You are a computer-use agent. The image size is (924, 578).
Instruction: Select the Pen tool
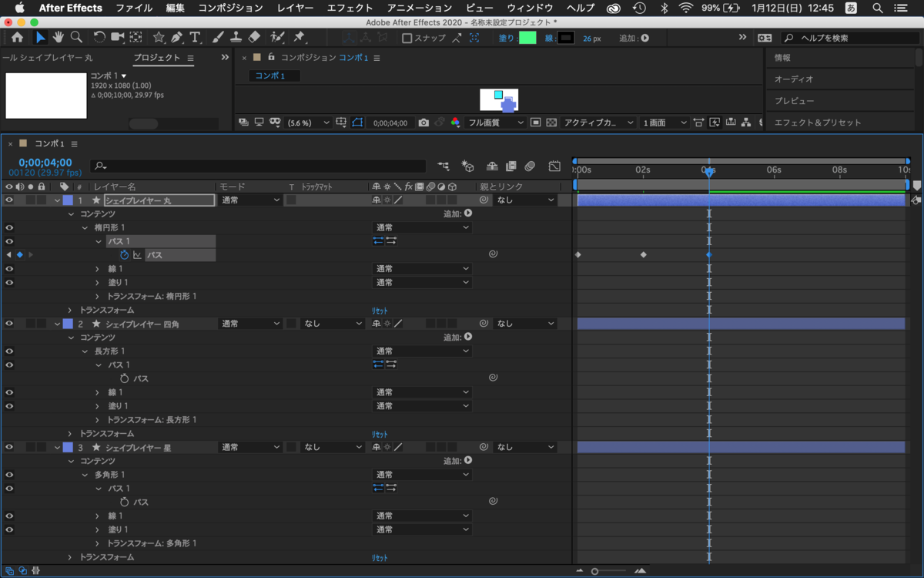pos(177,37)
